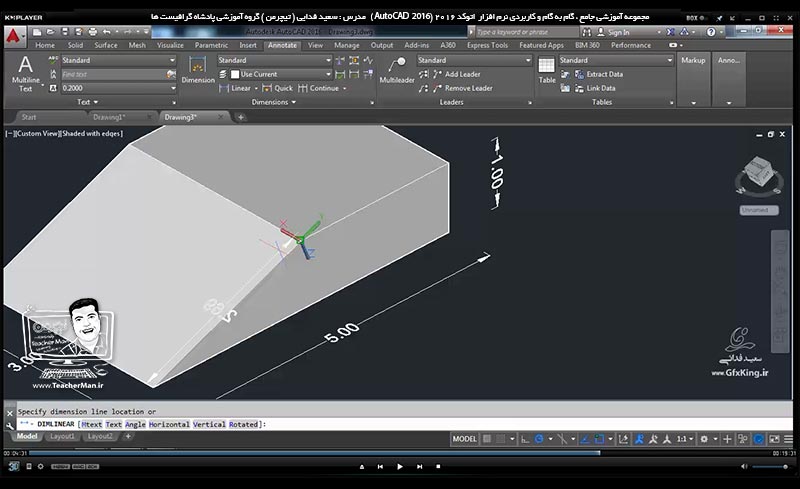Click the Clean Screen icon
800x489 pixels.
774,439
